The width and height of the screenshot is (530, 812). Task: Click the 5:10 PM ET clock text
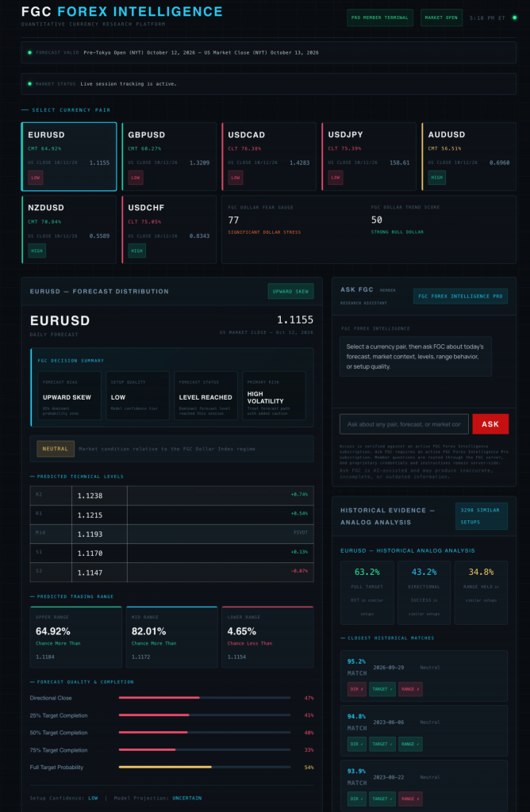[487, 18]
